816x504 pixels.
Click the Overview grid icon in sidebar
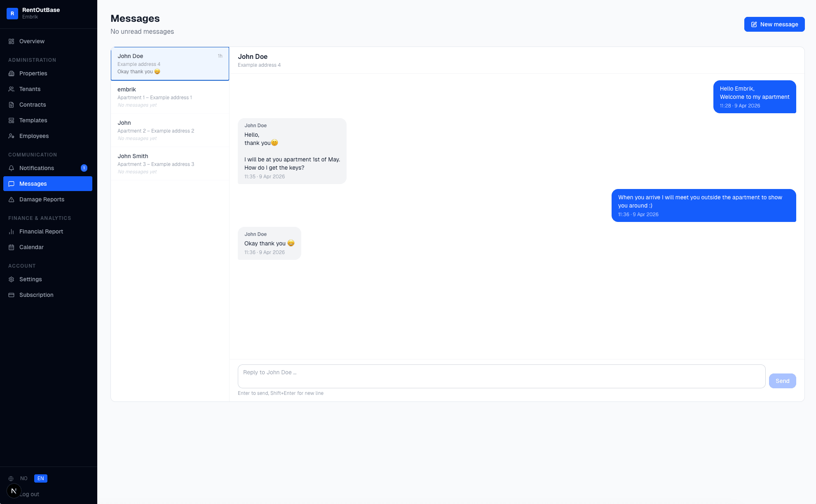tap(12, 41)
